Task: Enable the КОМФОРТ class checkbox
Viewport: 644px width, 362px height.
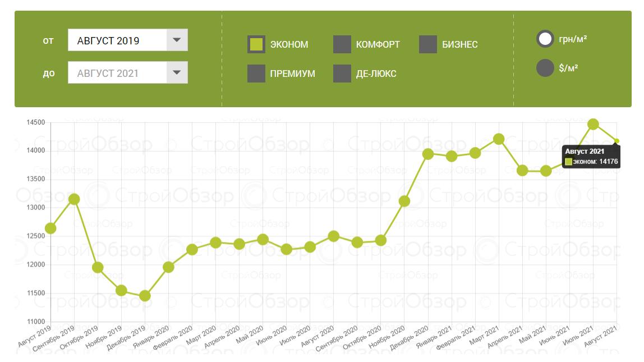Action: 342,44
